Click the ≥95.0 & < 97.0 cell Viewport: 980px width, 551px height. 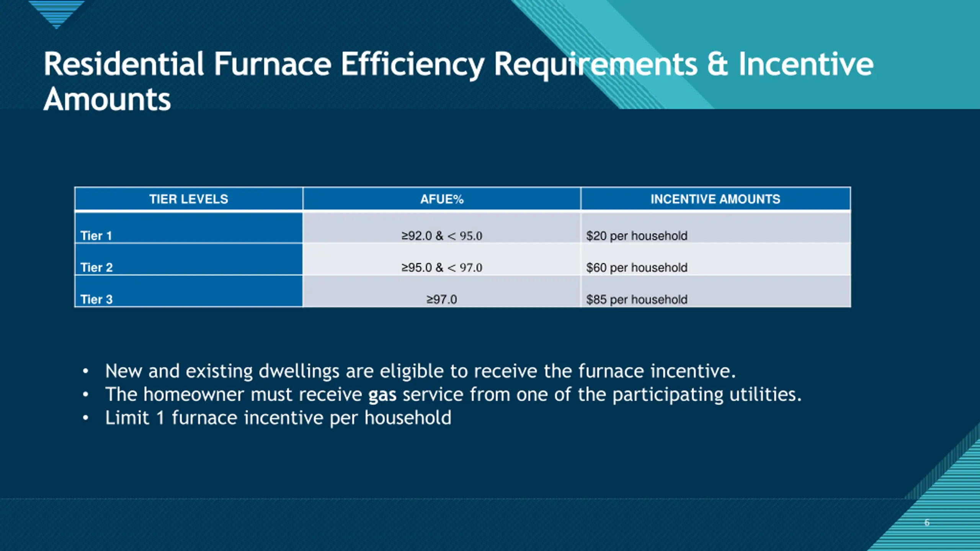pyautogui.click(x=442, y=259)
